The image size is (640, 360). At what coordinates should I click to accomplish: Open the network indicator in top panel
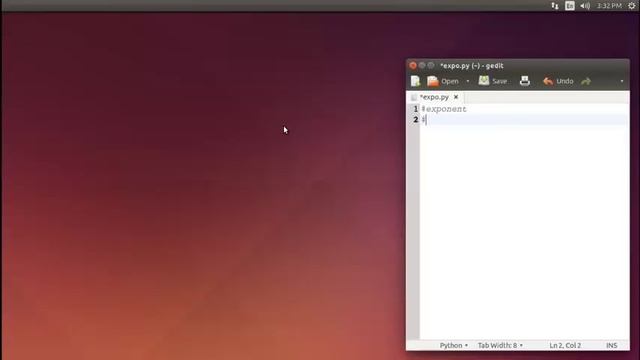click(x=555, y=6)
